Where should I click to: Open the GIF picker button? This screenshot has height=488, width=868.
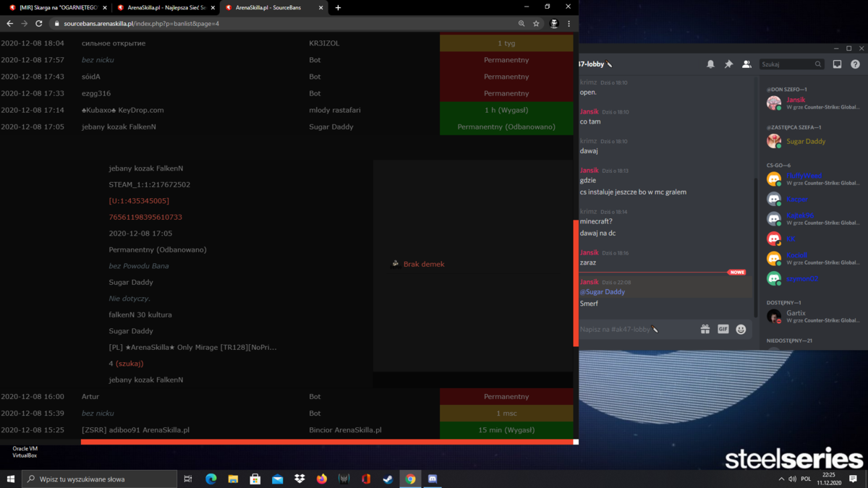coord(723,329)
